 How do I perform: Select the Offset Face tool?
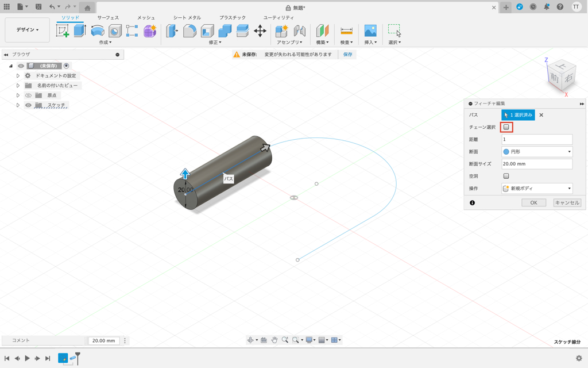click(243, 31)
